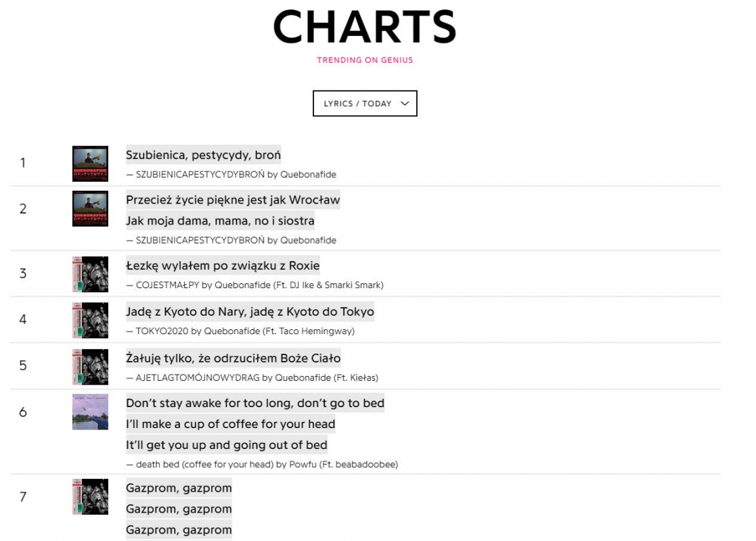Click the TOKYO2020 by Quebonafide credit line

[x=245, y=331]
